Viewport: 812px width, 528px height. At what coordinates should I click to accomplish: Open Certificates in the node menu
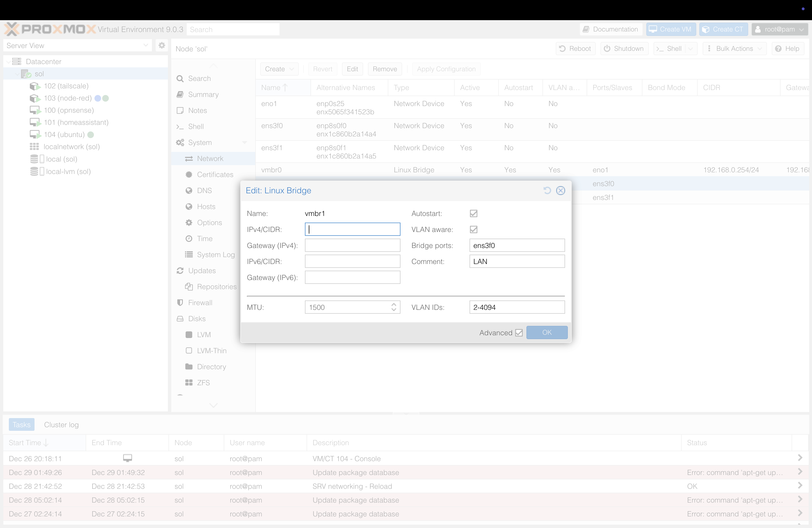click(x=215, y=175)
